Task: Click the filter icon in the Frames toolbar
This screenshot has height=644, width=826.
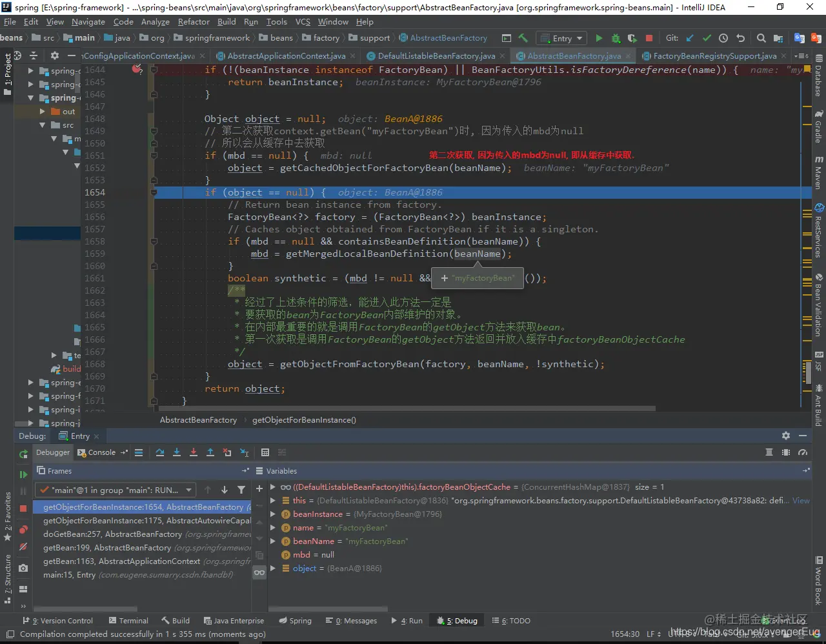Action: 241,490
